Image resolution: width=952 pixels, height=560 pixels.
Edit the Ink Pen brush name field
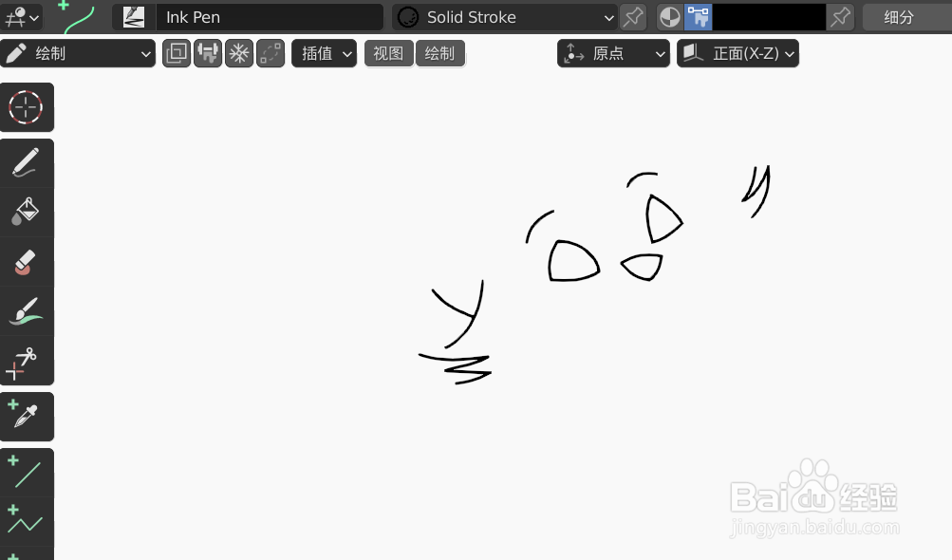point(269,17)
